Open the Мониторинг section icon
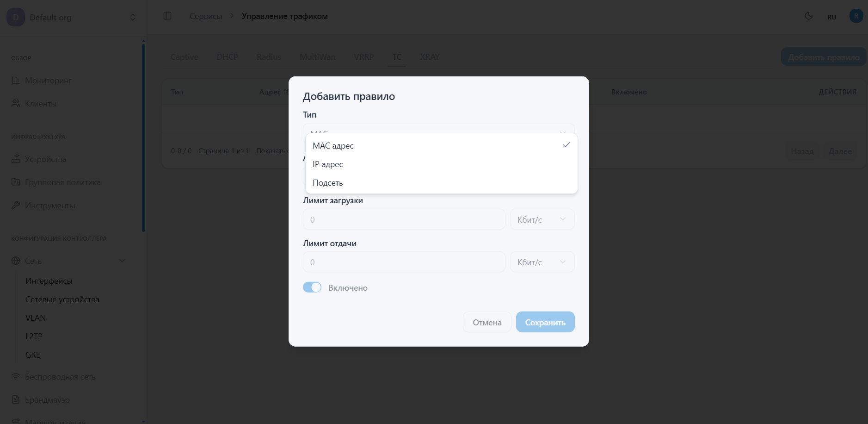Viewport: 868px width, 424px height. pos(15,80)
